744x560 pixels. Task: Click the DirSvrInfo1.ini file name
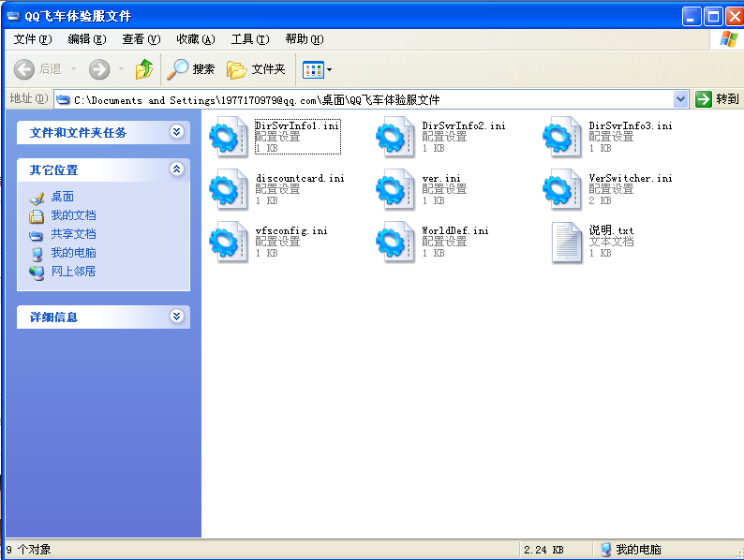pyautogui.click(x=297, y=125)
